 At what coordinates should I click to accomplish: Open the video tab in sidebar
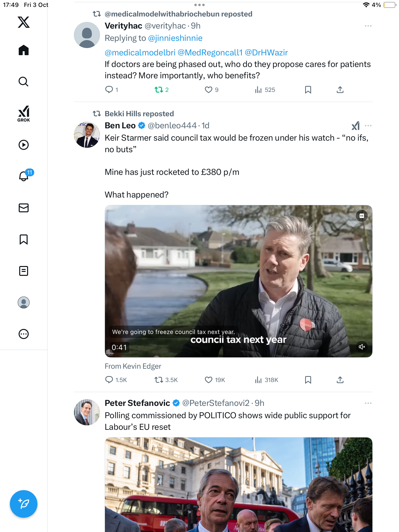click(24, 145)
